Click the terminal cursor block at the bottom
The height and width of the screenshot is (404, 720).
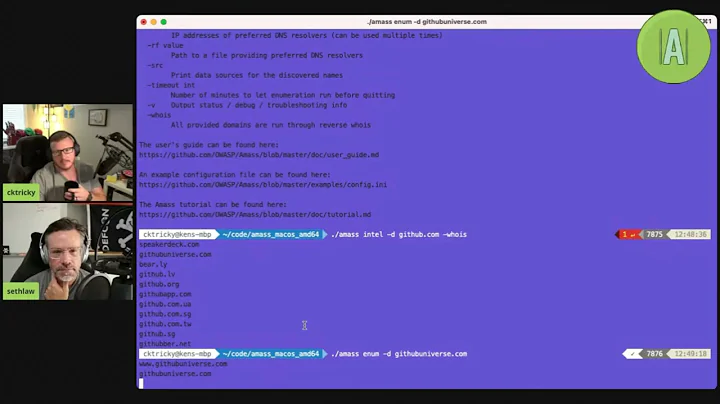tap(141, 383)
